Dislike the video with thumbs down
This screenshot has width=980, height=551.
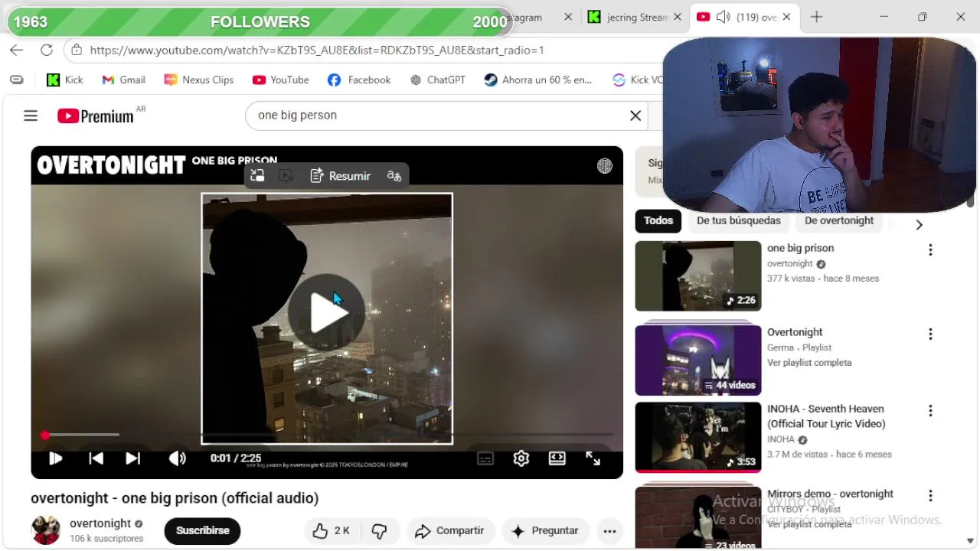pos(379,530)
